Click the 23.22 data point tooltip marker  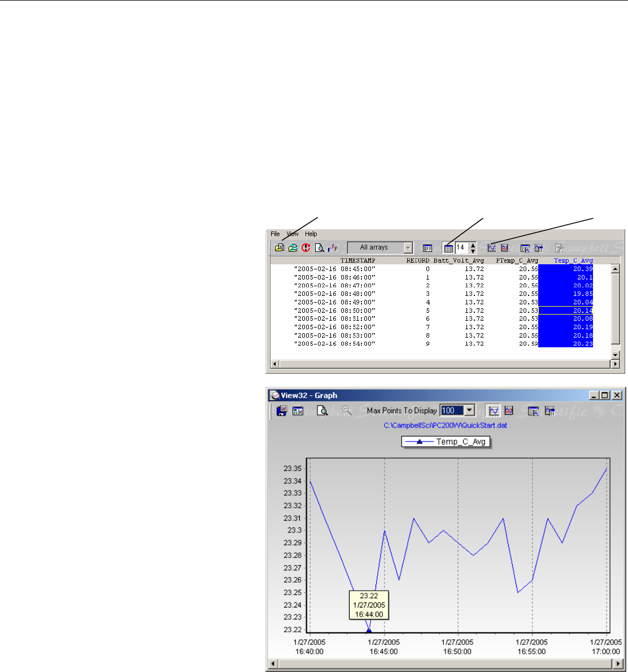click(369, 630)
